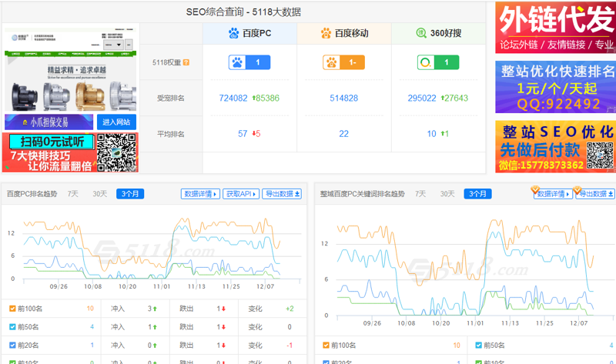This screenshot has height=364, width=616.
Task: Click 数据详情 button in right chart panel
Action: (x=553, y=194)
